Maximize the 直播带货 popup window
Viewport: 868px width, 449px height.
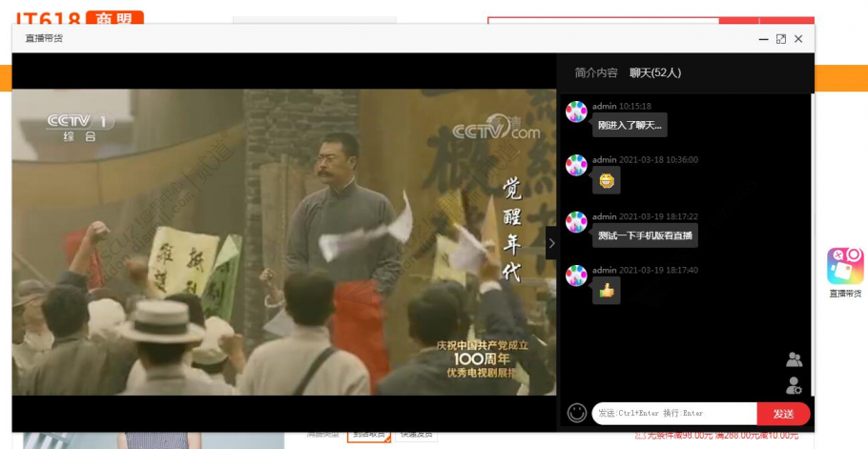pyautogui.click(x=781, y=39)
